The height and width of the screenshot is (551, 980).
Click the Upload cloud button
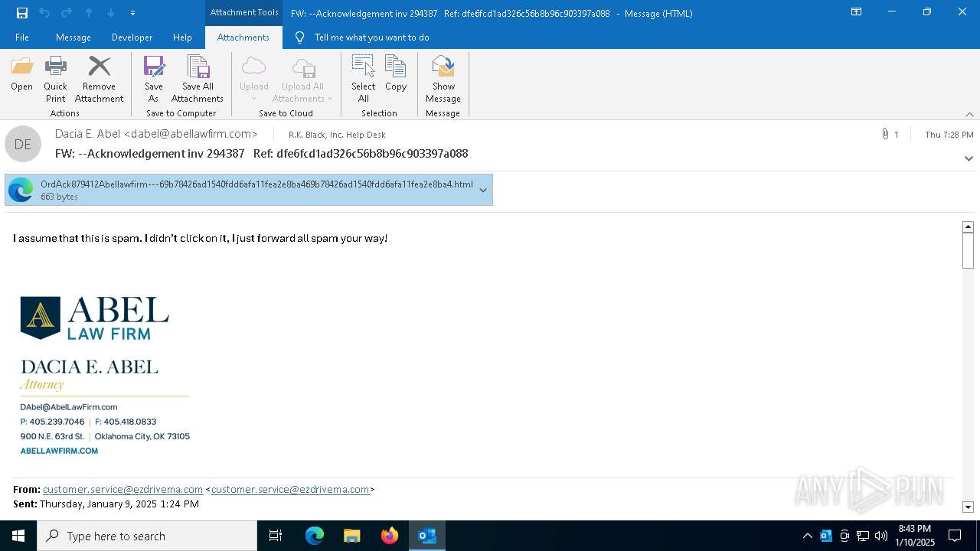(x=253, y=78)
